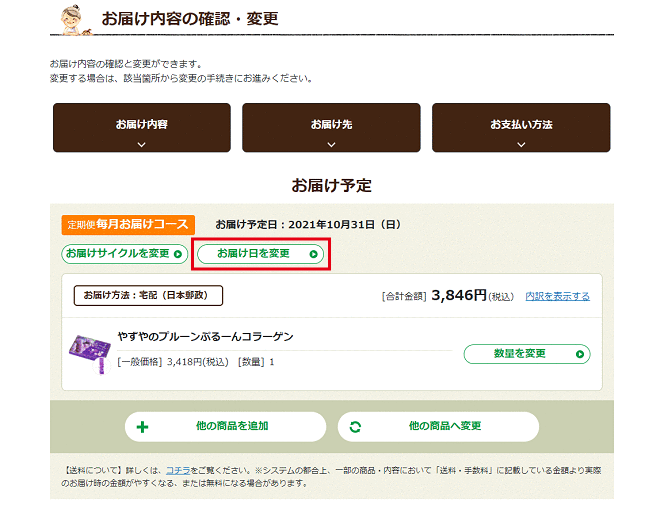Click the total amount 3,846円
660x517 pixels.
[x=459, y=295]
